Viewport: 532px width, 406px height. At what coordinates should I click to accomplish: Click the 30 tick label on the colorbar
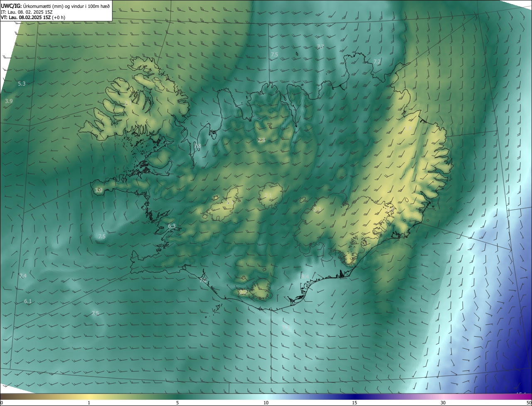pyautogui.click(x=443, y=403)
